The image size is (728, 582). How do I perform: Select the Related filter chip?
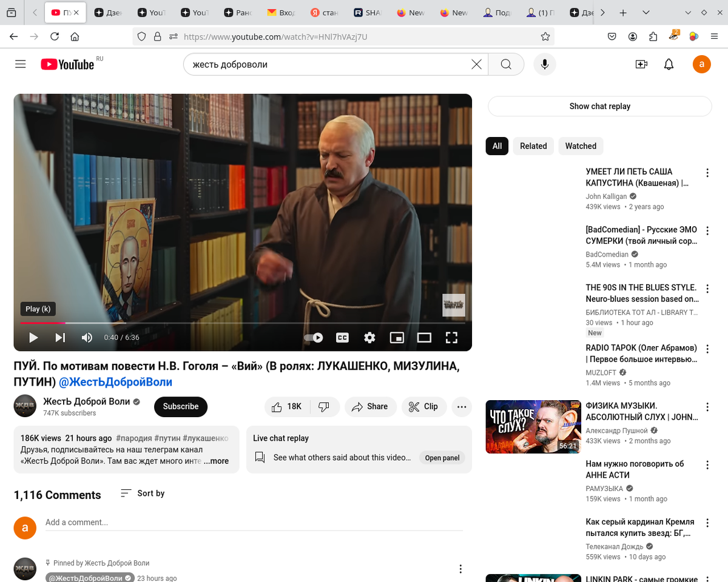point(533,146)
